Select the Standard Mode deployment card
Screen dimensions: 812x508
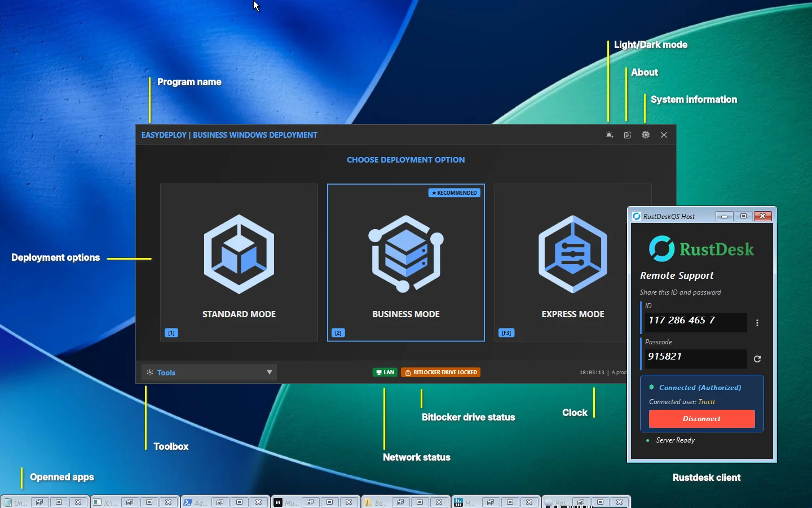point(239,262)
